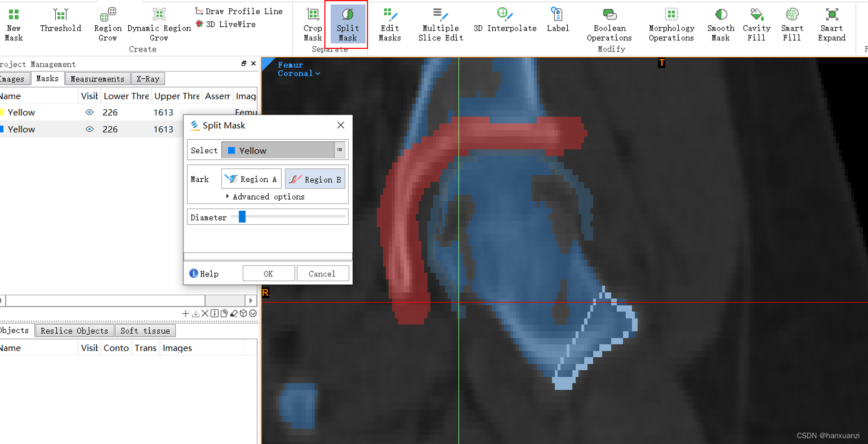Screen dimensions: 868x444
Task: Open the Measurements tab
Action: click(x=97, y=79)
